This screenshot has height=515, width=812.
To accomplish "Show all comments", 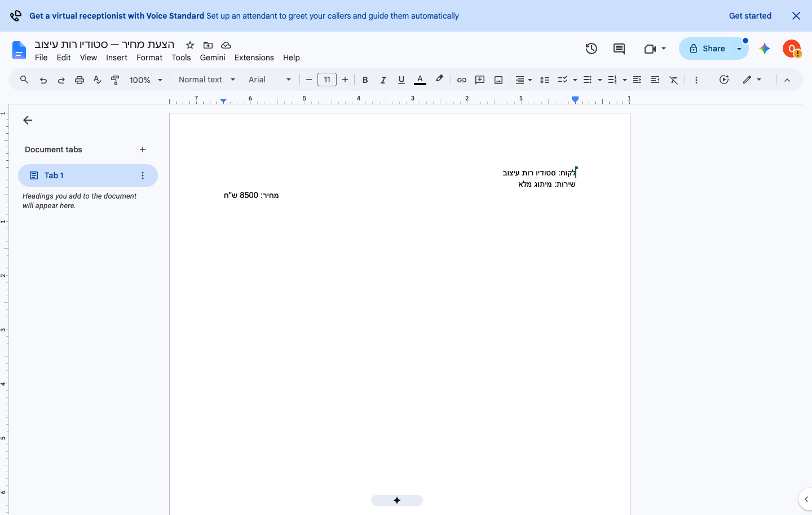I will (x=619, y=49).
